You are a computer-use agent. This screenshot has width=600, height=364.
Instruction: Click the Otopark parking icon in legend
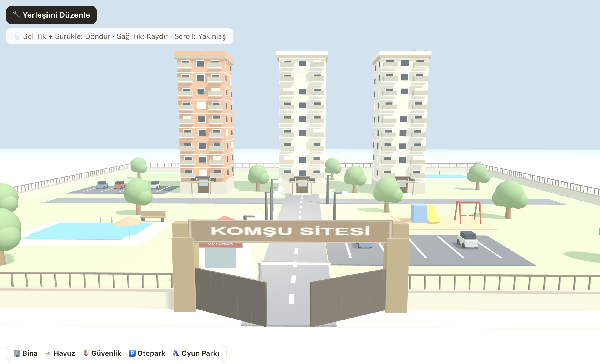(132, 353)
